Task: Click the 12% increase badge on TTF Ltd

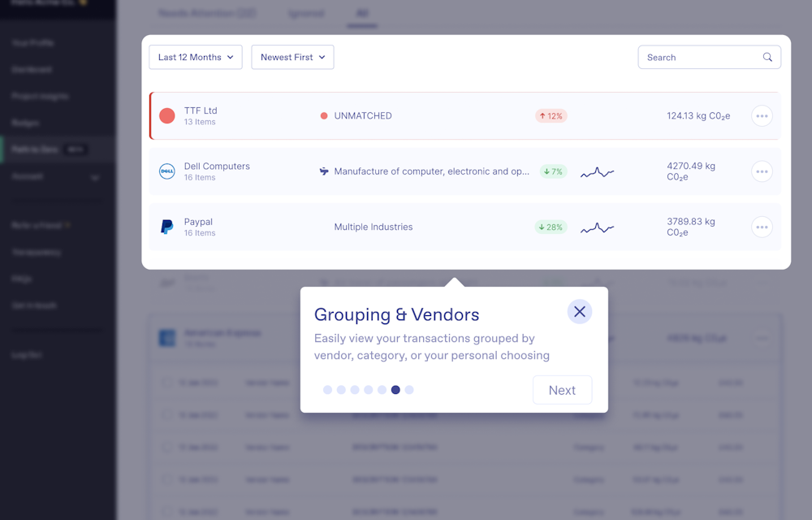Action: coord(551,116)
